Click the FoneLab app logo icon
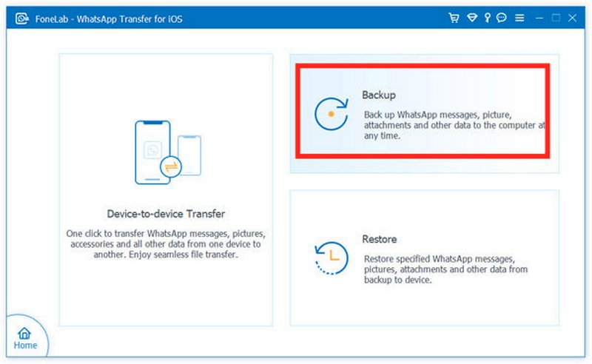 [x=22, y=17]
